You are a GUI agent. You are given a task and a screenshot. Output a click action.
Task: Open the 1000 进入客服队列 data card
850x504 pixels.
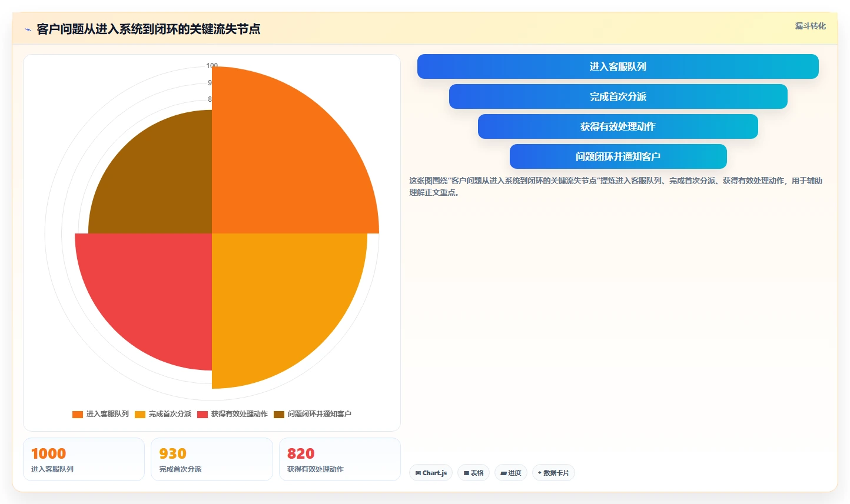point(84,459)
